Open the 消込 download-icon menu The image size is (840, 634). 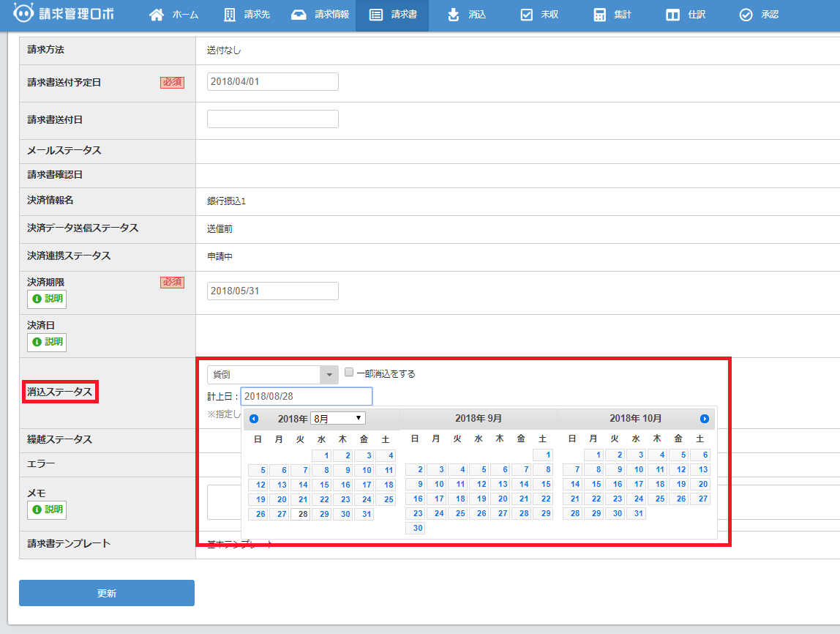click(x=467, y=15)
